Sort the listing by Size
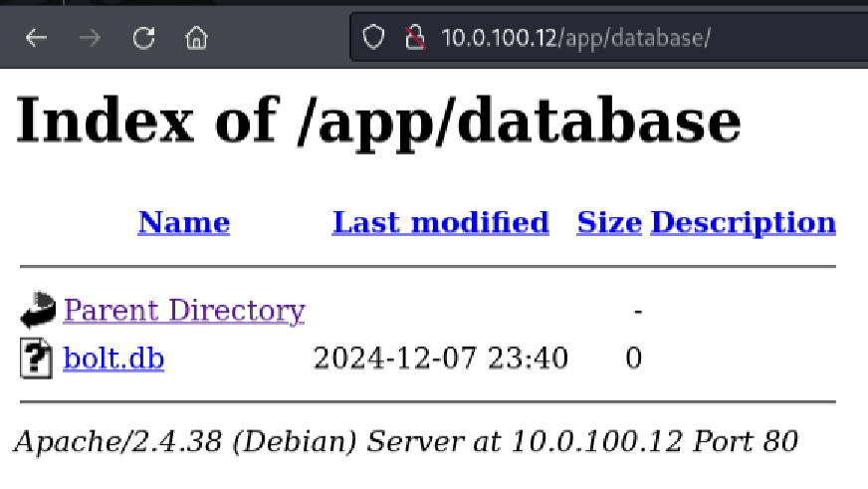This screenshot has width=868, height=489. click(608, 222)
